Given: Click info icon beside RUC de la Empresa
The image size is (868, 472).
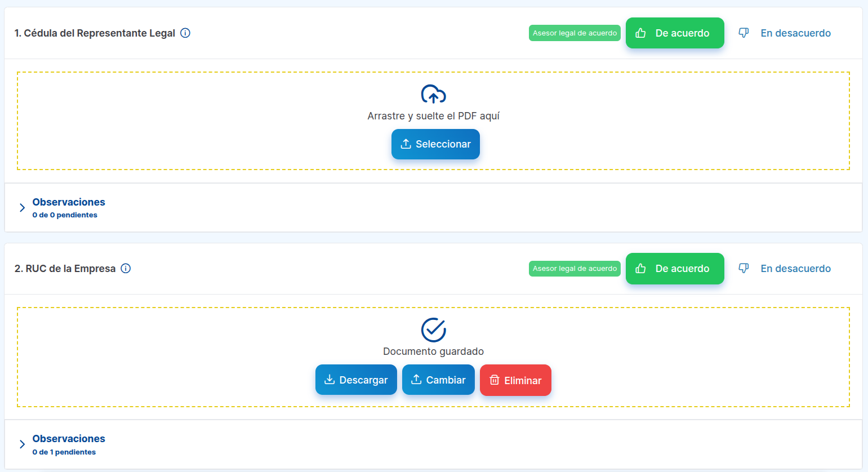Looking at the screenshot, I should 126,269.
